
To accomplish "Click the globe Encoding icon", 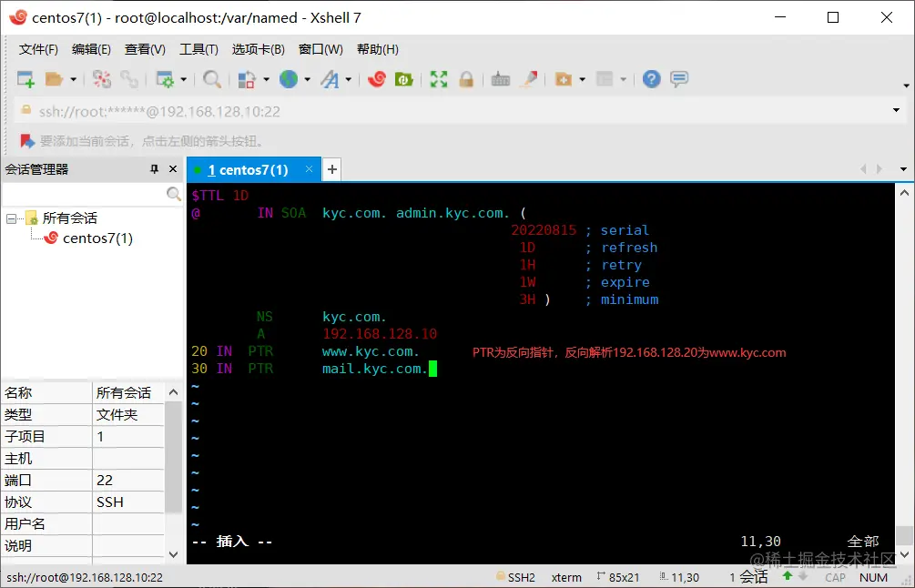I will point(289,79).
